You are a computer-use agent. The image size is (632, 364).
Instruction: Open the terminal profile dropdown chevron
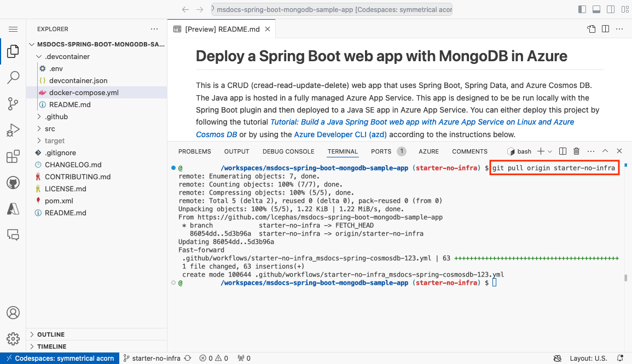550,151
